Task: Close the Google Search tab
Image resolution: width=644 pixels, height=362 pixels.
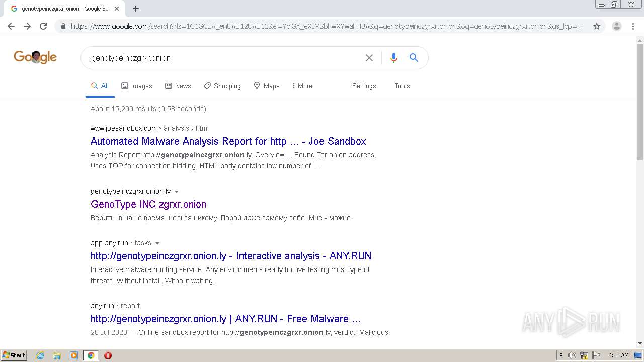Action: point(117,9)
